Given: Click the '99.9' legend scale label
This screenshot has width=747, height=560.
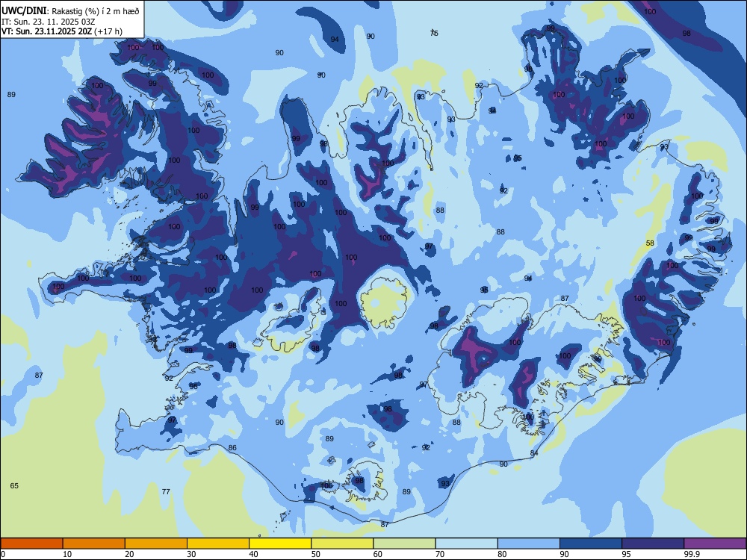Looking at the screenshot, I should [x=692, y=554].
